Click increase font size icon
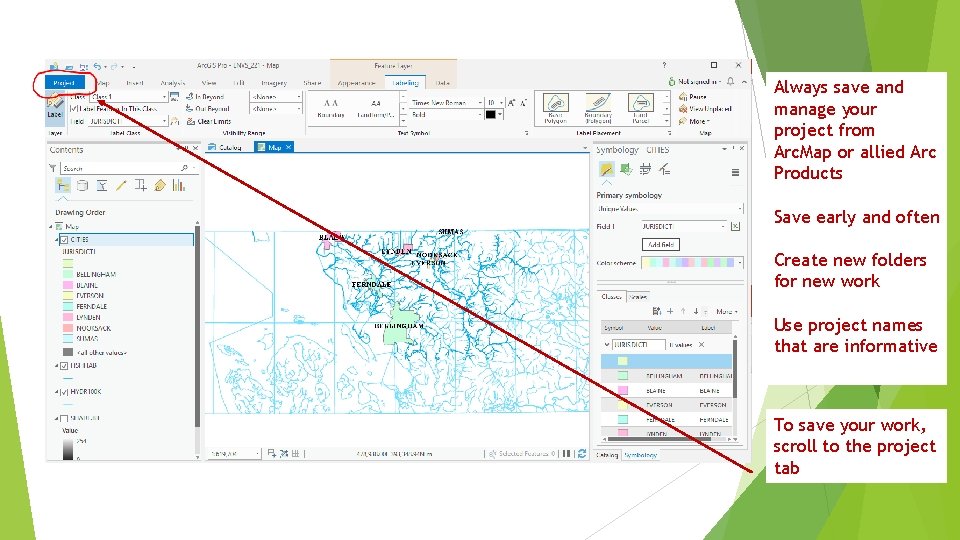 pyautogui.click(x=511, y=103)
